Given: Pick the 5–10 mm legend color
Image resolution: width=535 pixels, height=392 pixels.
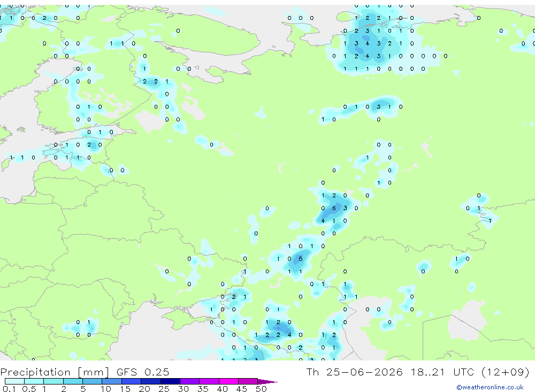Looking at the screenshot, I should coord(92,381).
